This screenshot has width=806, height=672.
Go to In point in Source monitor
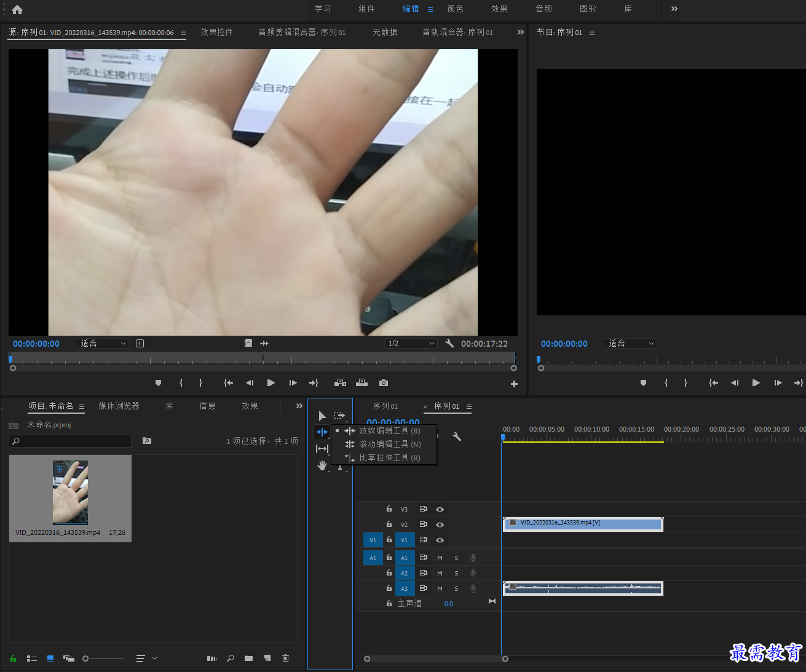[x=229, y=383]
